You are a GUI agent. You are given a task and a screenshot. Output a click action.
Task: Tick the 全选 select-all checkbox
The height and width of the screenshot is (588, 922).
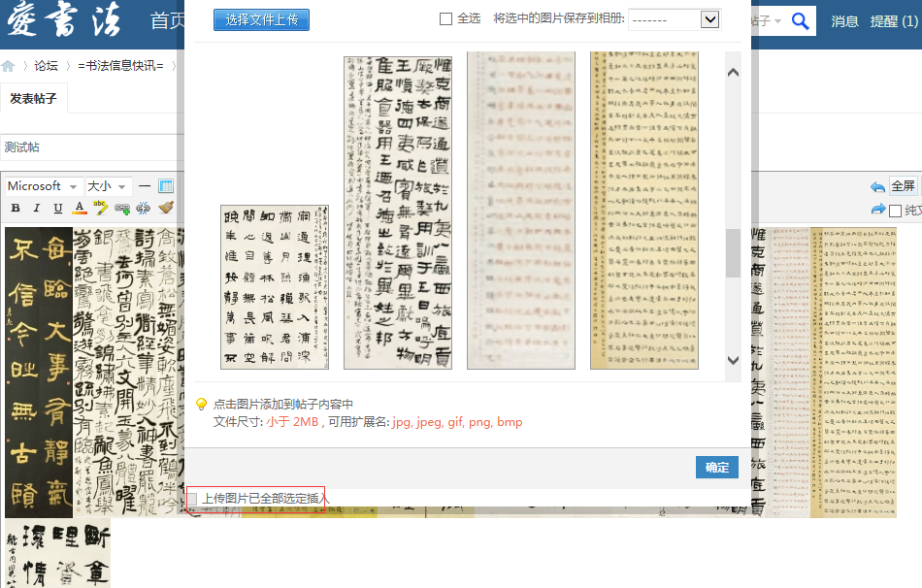tap(445, 18)
